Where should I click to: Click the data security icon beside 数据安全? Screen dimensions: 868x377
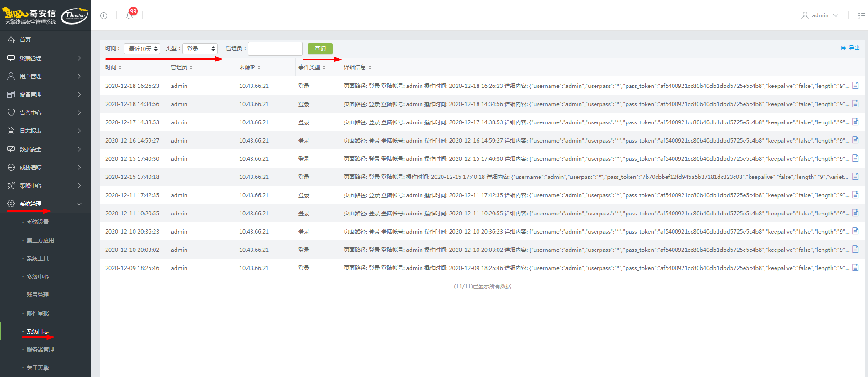pyautogui.click(x=11, y=149)
